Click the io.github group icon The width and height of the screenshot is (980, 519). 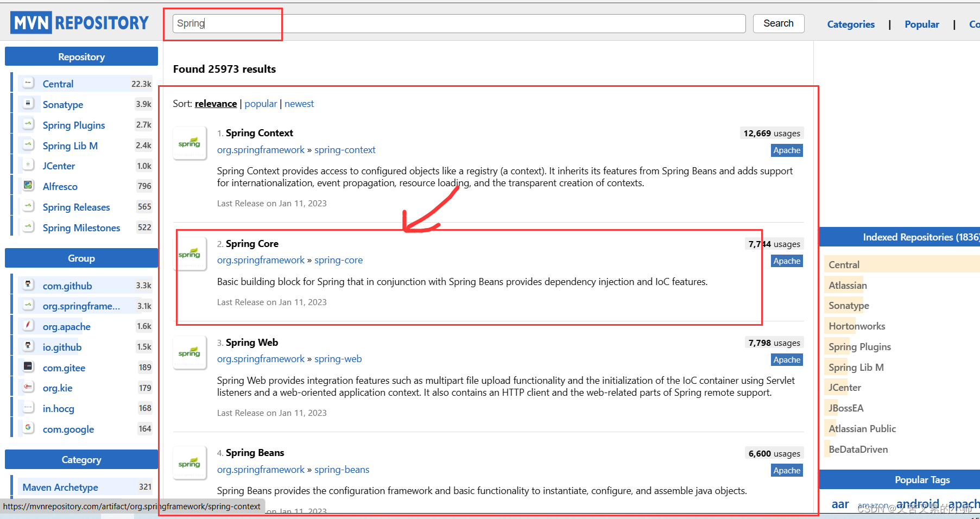tap(28, 346)
